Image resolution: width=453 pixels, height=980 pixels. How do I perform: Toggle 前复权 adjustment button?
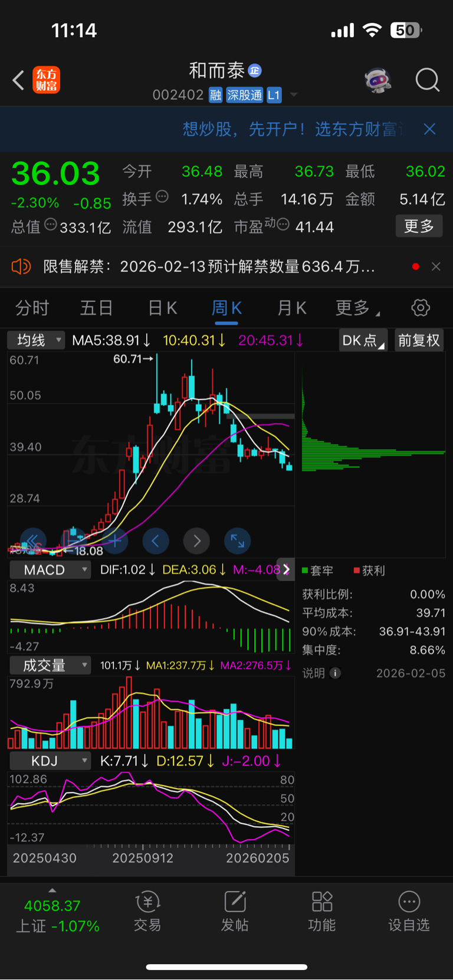[x=419, y=340]
